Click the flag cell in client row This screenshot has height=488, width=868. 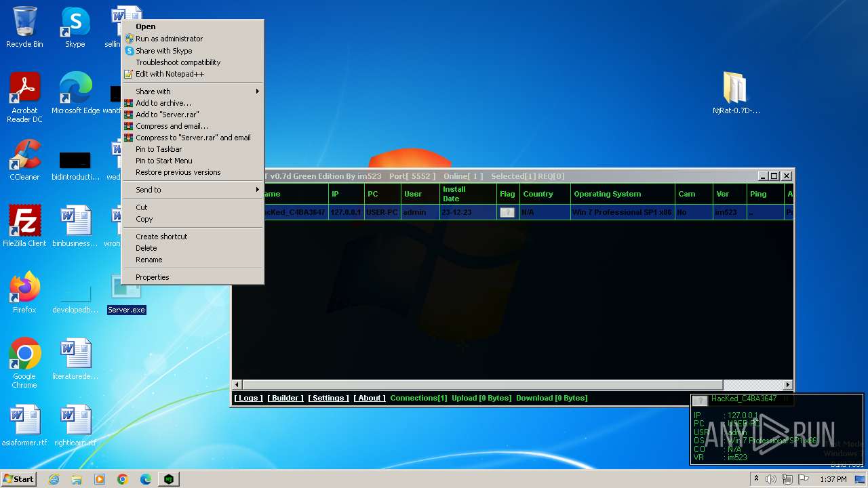[x=507, y=212]
